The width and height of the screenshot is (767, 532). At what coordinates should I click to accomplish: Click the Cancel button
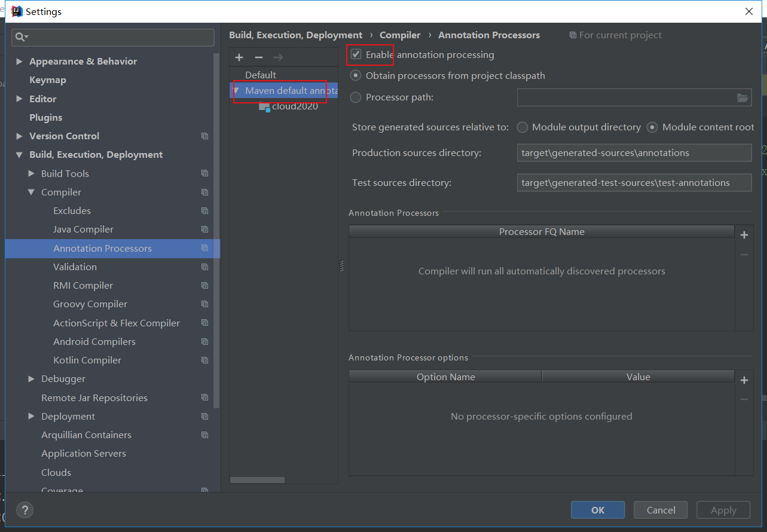(x=661, y=510)
